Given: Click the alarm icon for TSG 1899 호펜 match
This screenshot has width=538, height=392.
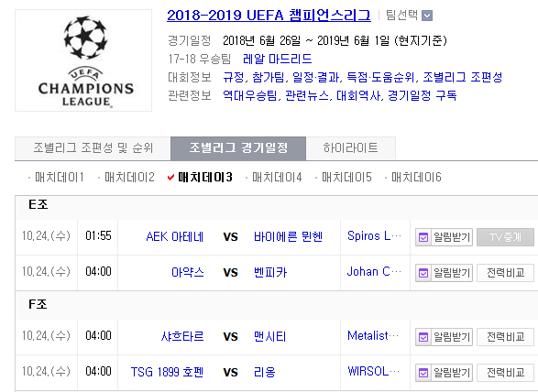Looking at the screenshot, I should click(x=423, y=373).
